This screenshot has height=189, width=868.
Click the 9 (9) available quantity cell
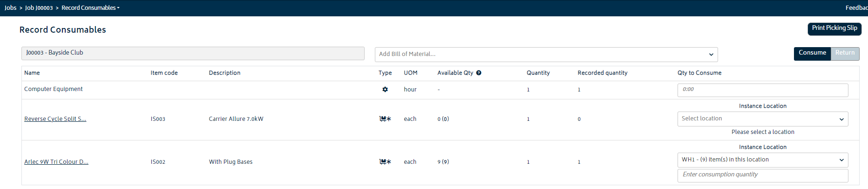point(443,162)
